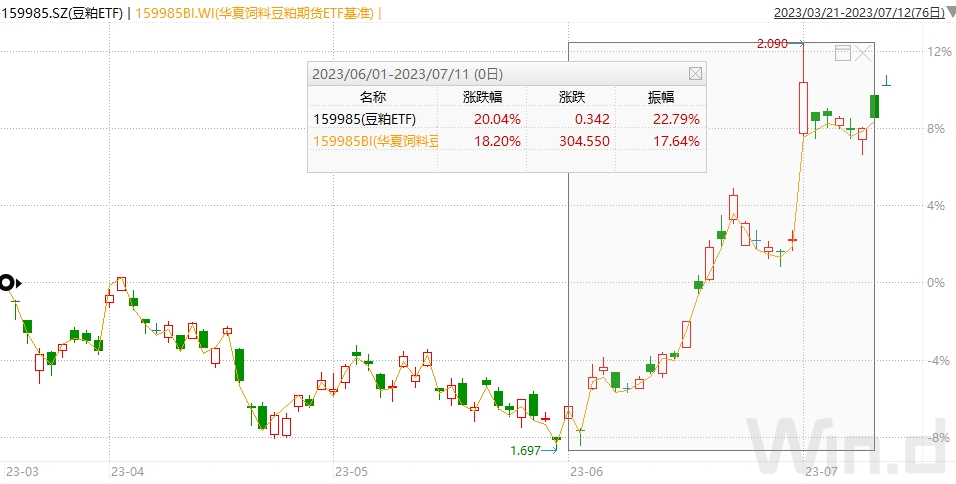The height and width of the screenshot is (484, 956).
Task: Click the 8% axis label
Action: 935,129
